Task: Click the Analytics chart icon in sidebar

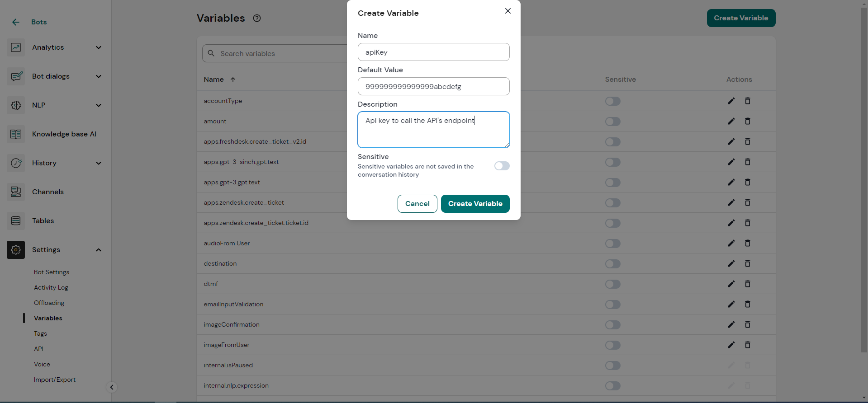Action: coord(16,47)
